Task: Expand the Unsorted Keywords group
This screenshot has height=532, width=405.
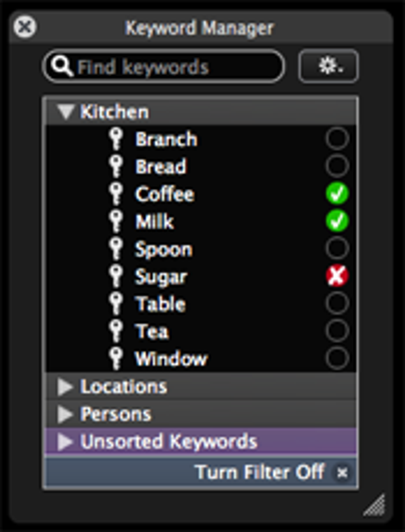Action: 65,442
